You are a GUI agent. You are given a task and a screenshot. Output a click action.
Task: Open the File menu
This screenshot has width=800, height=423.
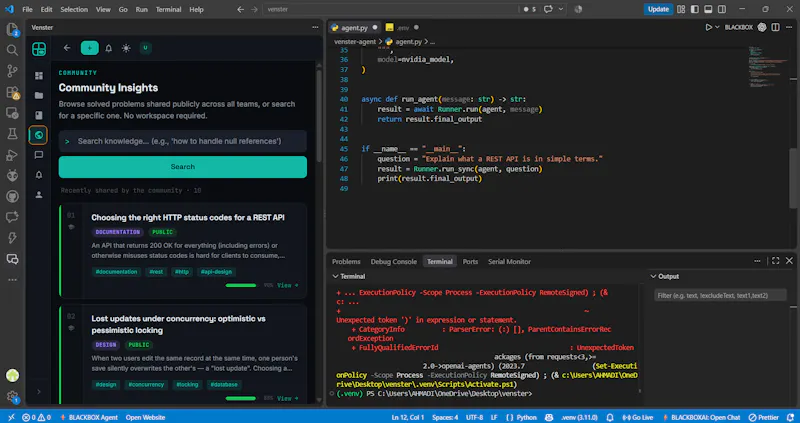coord(28,9)
